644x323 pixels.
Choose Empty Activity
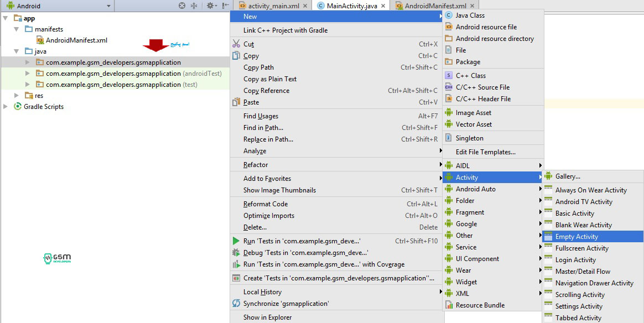tap(593, 236)
